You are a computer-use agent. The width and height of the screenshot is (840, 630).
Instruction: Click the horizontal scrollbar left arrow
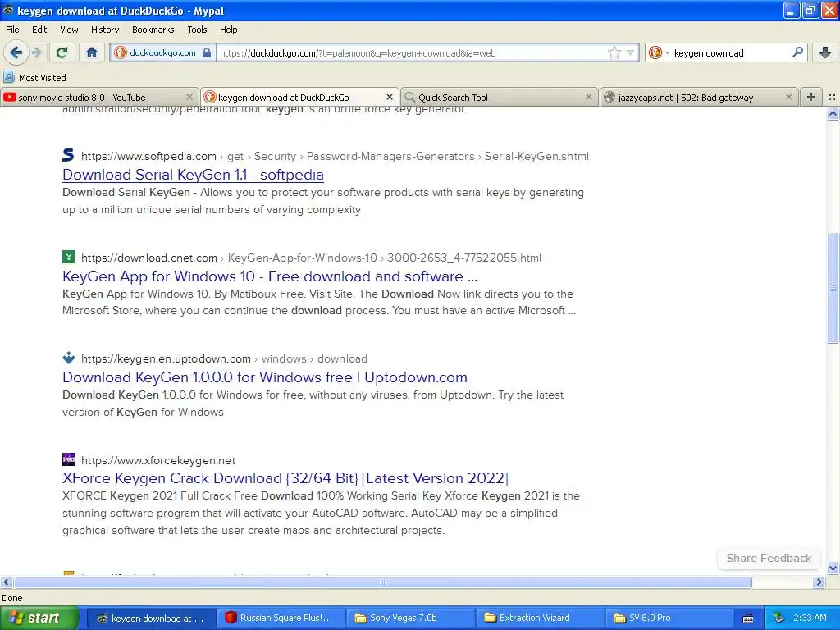click(x=6, y=582)
